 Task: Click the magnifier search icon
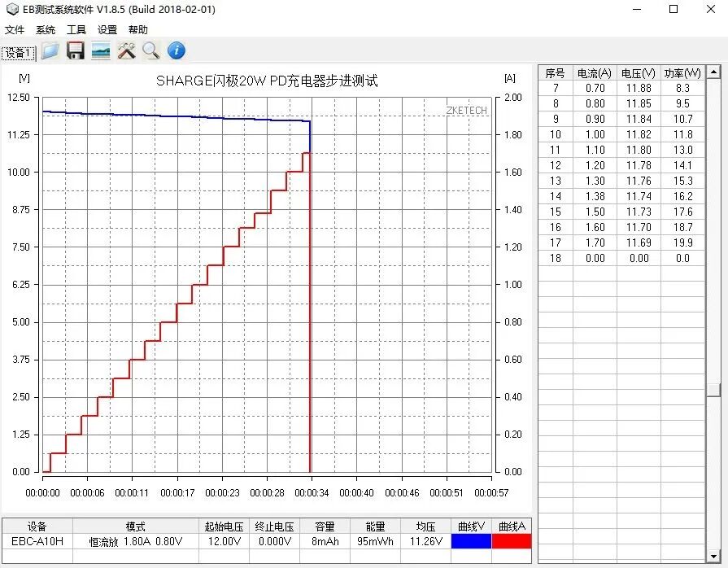151,50
